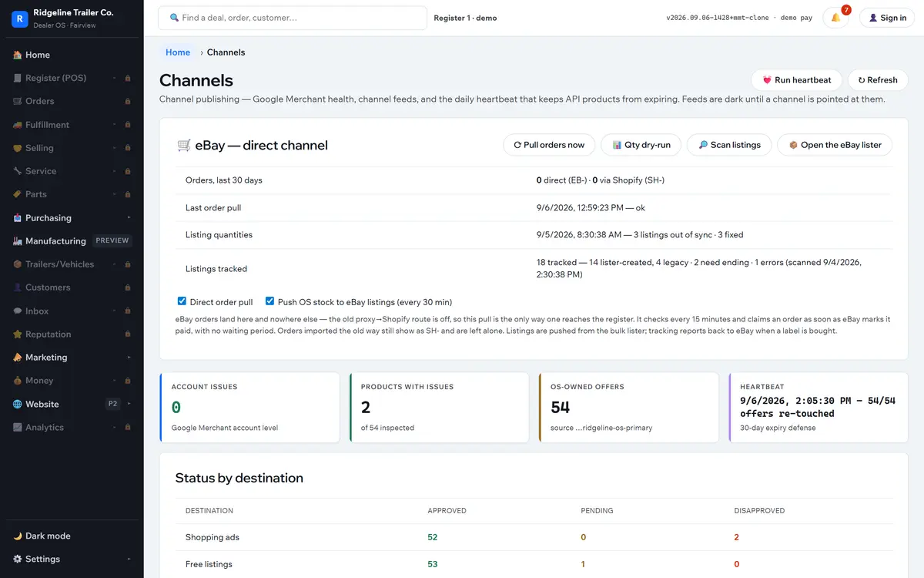Follow the Home breadcrumb link
Viewport: 924px width, 578px height.
178,52
